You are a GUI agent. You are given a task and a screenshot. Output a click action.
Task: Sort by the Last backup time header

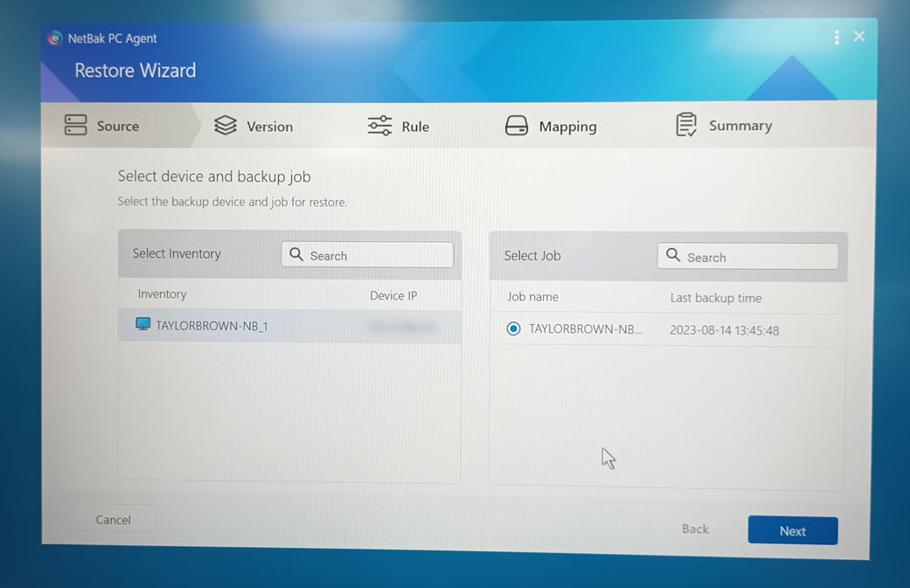pyautogui.click(x=715, y=298)
